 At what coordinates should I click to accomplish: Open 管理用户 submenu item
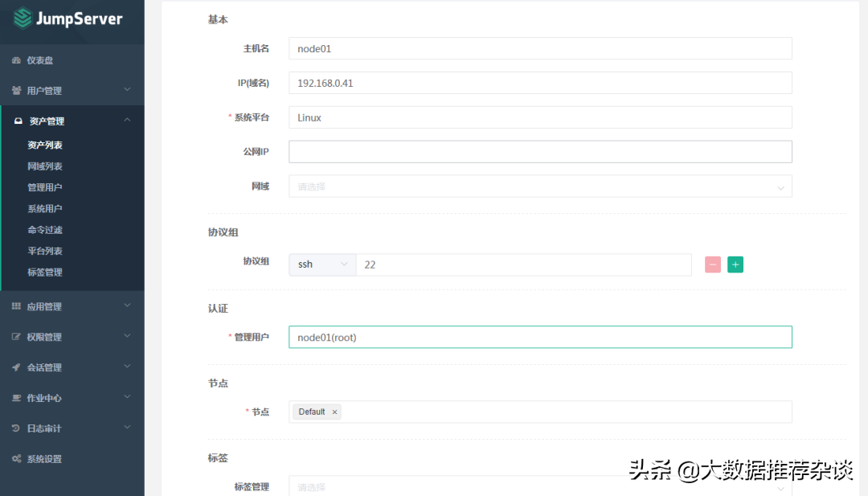(45, 187)
